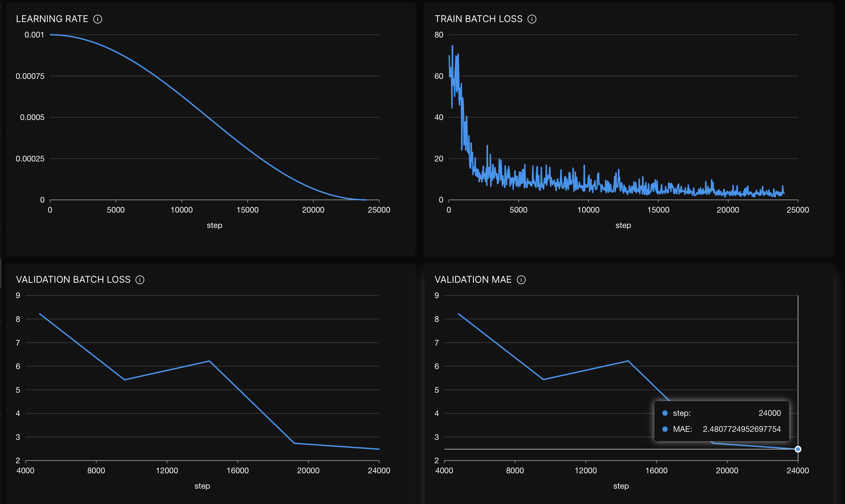Click the step axis title under Validation MAE chart
The image size is (845, 504).
pyautogui.click(x=621, y=486)
